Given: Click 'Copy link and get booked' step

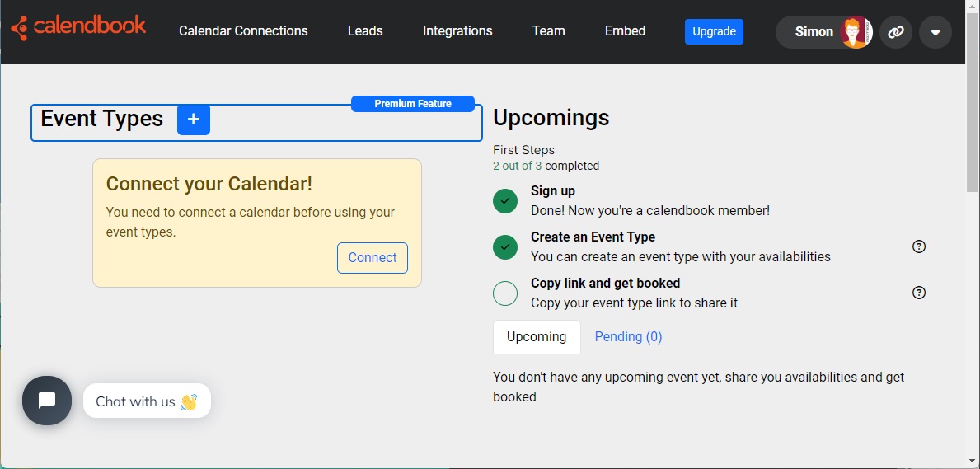Looking at the screenshot, I should [605, 284].
